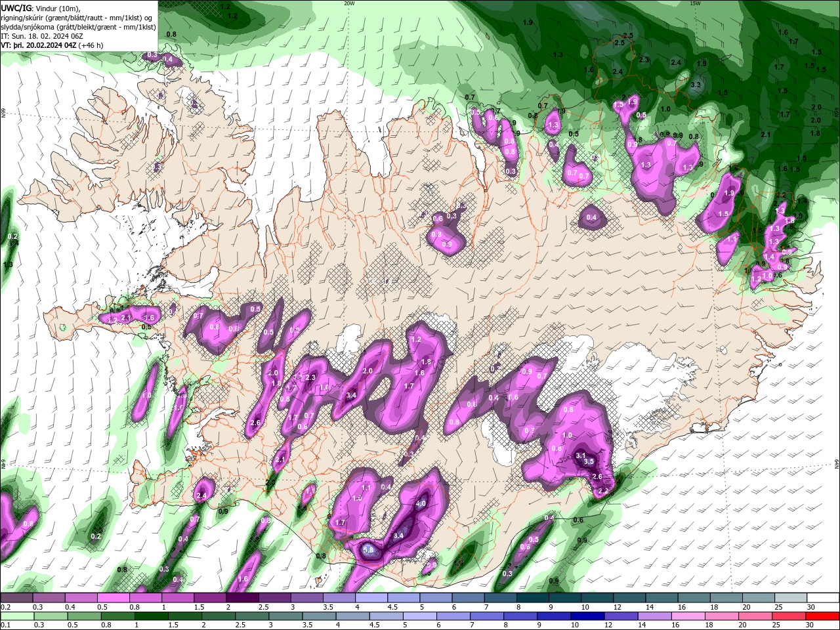Click the 15W longitude label
Viewport: 840px width, 630px height.
pyautogui.click(x=695, y=3)
